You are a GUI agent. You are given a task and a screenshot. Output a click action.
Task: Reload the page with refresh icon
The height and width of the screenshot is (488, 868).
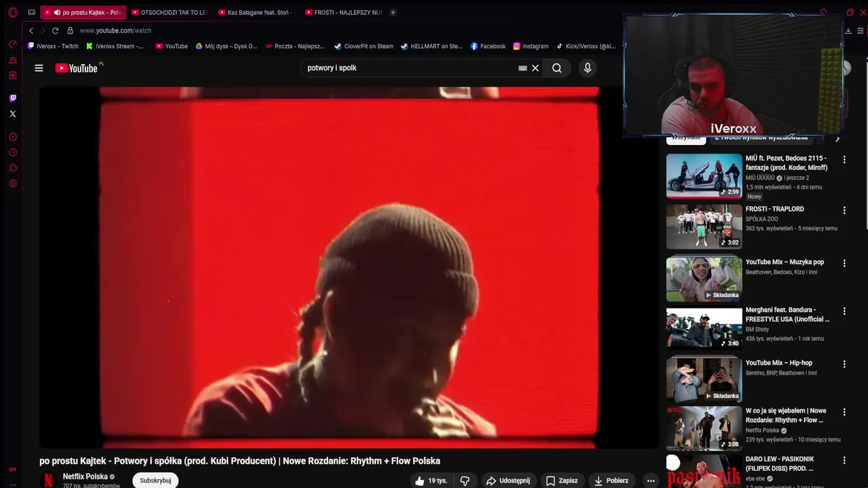55,30
